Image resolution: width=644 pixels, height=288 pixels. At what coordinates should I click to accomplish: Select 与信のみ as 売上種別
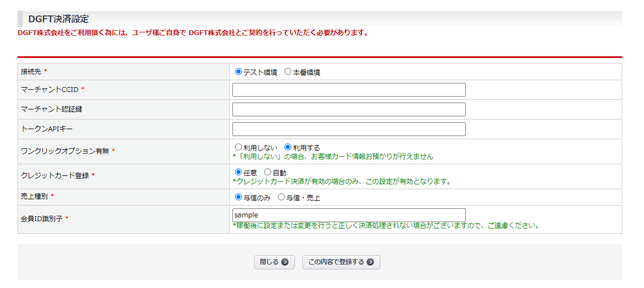click(238, 197)
